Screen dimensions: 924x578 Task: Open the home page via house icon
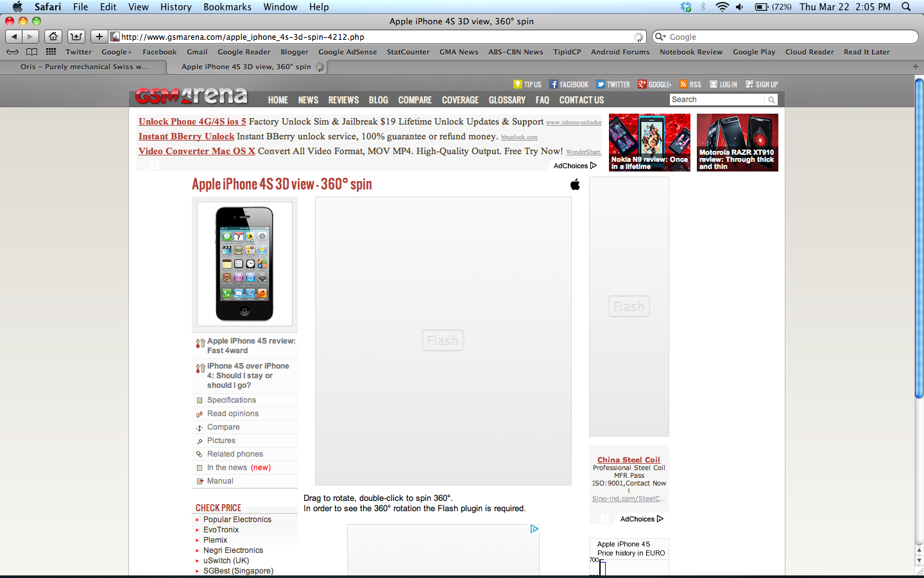pyautogui.click(x=54, y=37)
